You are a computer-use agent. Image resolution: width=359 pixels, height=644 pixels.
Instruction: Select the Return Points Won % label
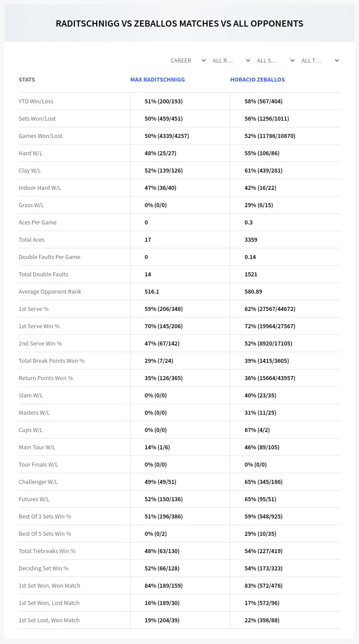click(46, 378)
